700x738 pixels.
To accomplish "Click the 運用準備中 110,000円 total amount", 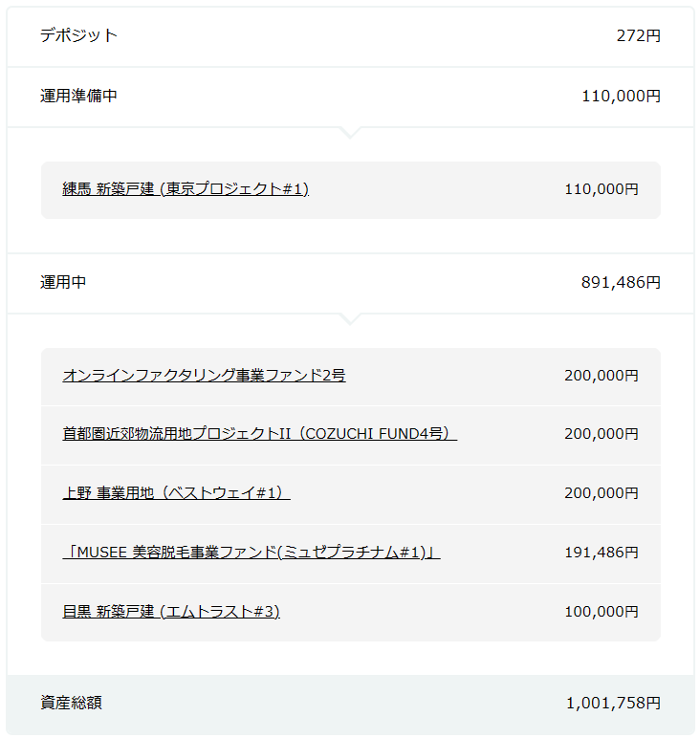I will pyautogui.click(x=621, y=96).
